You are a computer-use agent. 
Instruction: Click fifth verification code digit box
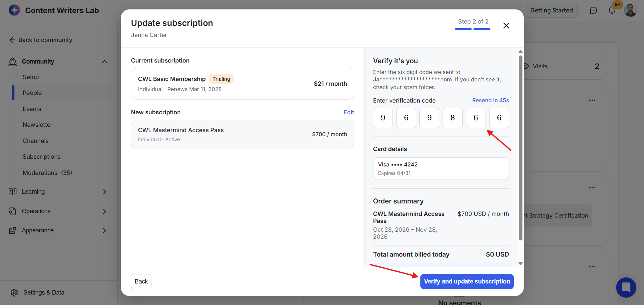click(476, 118)
